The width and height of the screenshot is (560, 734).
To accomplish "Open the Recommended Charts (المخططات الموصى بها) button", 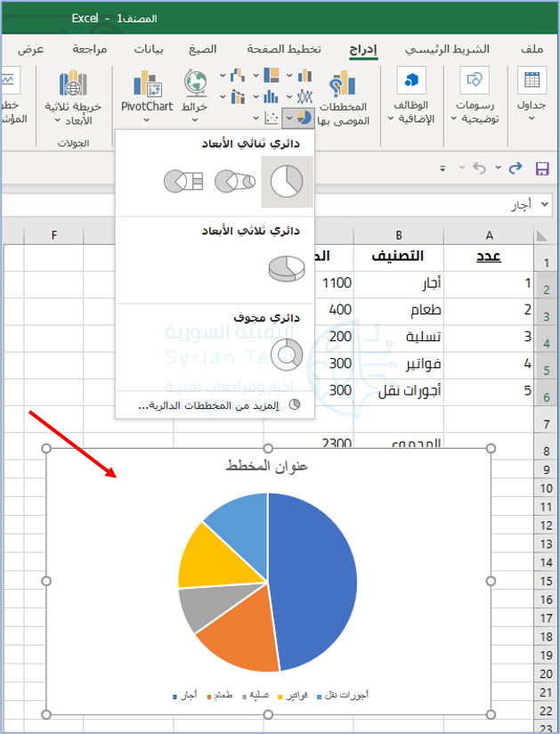I will coord(343,99).
